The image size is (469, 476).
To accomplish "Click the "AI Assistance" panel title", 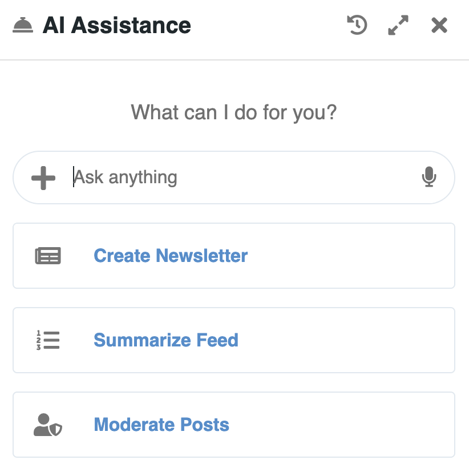I will pos(116,26).
